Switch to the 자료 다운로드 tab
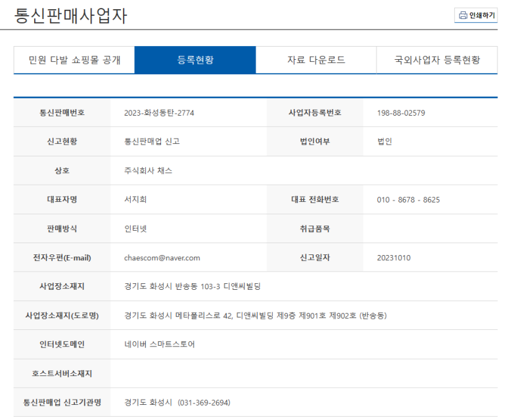 [x=316, y=60]
